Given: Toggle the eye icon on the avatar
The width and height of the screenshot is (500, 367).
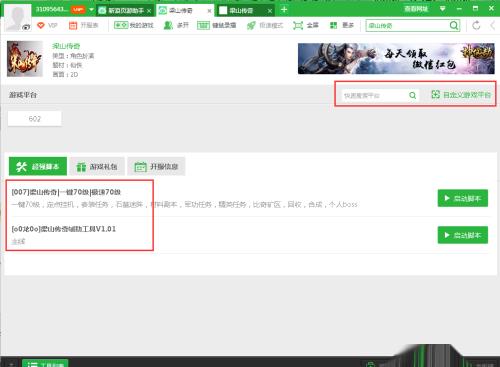Looking at the screenshot, I should click(26, 28).
